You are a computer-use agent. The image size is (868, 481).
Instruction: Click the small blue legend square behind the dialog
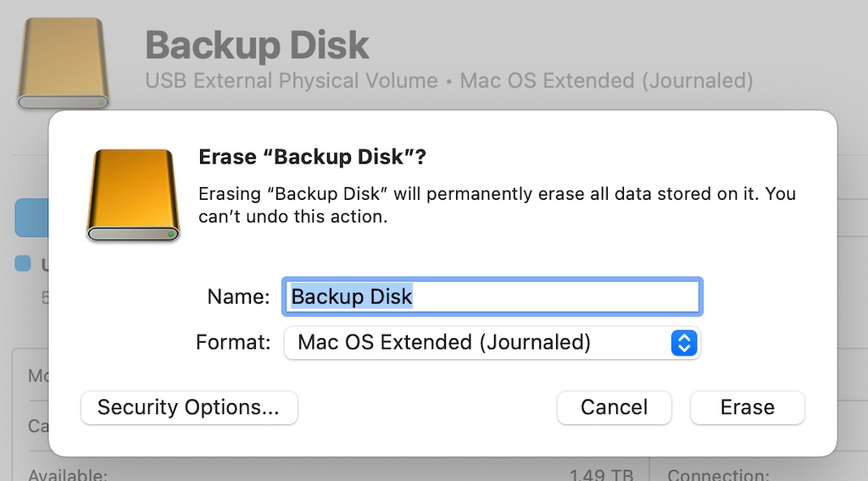tap(23, 263)
